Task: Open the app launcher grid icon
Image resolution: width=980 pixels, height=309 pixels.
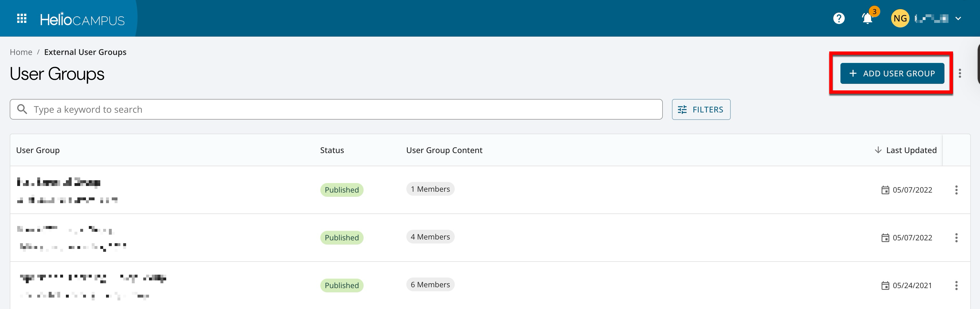Action: coord(22,18)
